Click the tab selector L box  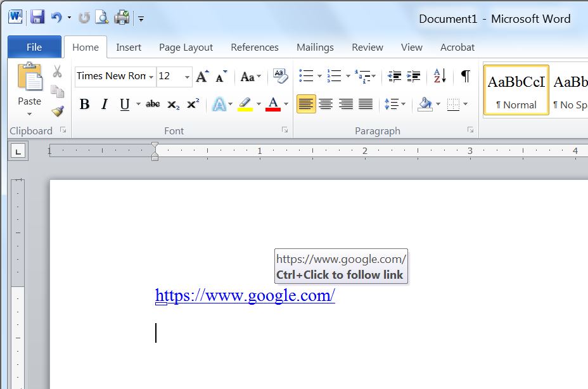[18, 151]
